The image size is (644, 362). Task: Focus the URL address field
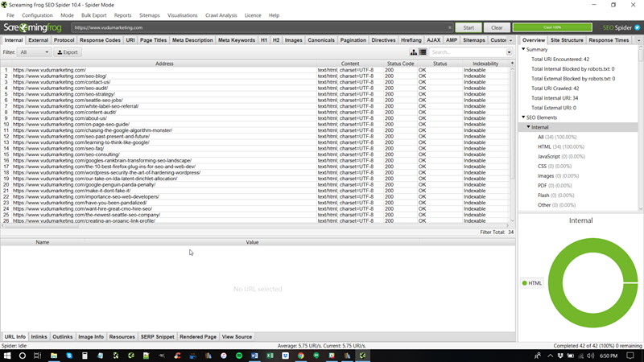(x=261, y=27)
